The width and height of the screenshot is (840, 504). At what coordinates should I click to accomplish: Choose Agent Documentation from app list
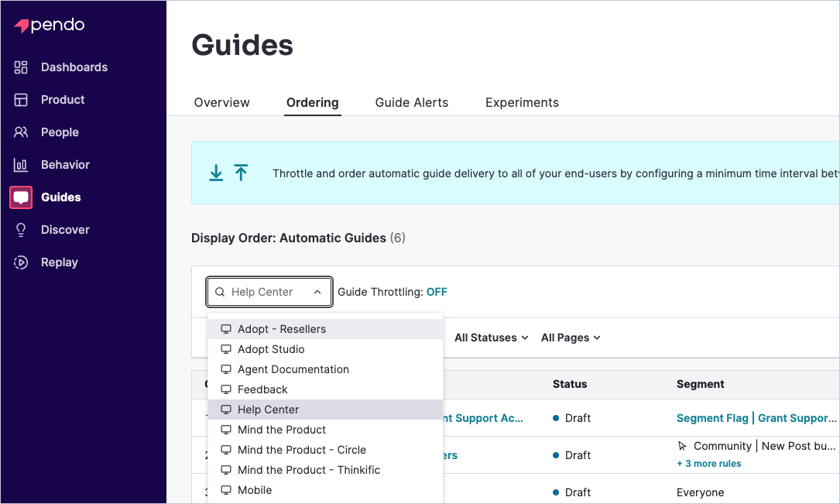pos(326,369)
